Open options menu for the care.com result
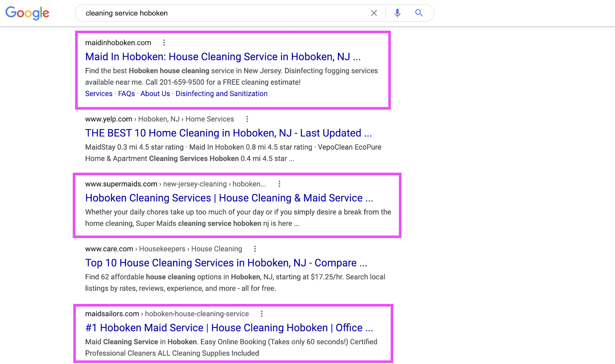This screenshot has height=364, width=615. pyautogui.click(x=255, y=249)
